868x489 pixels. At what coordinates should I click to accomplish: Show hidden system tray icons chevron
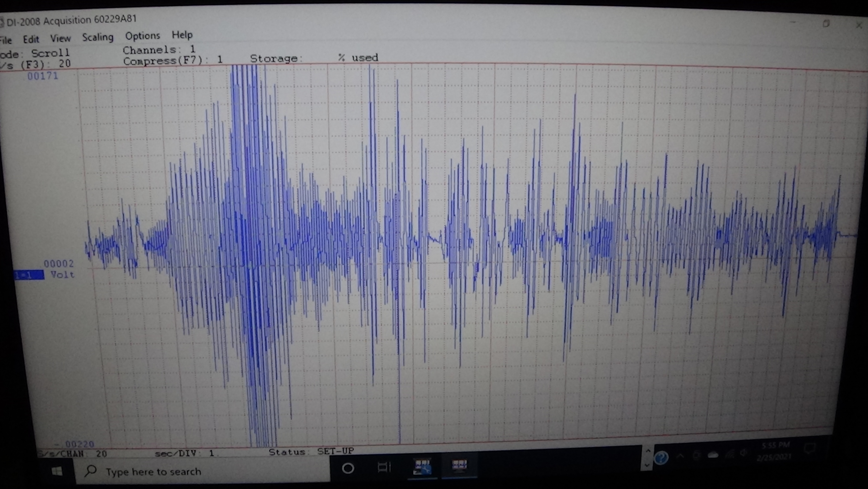(x=680, y=456)
